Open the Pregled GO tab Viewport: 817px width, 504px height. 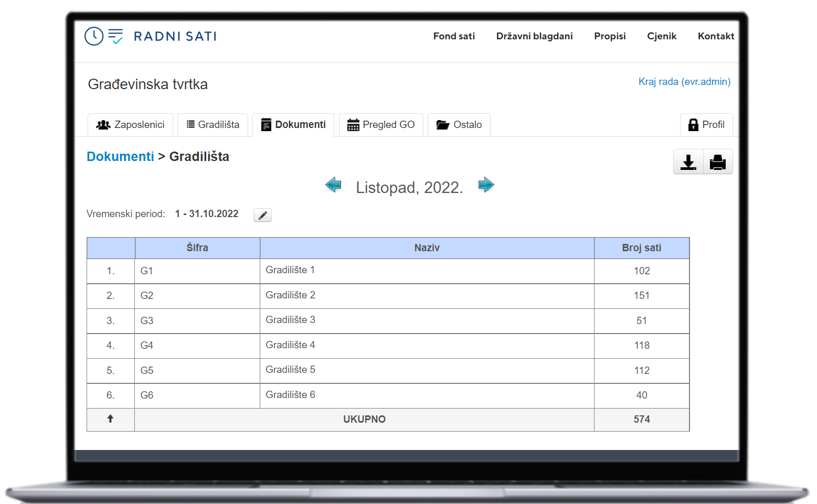click(x=381, y=125)
